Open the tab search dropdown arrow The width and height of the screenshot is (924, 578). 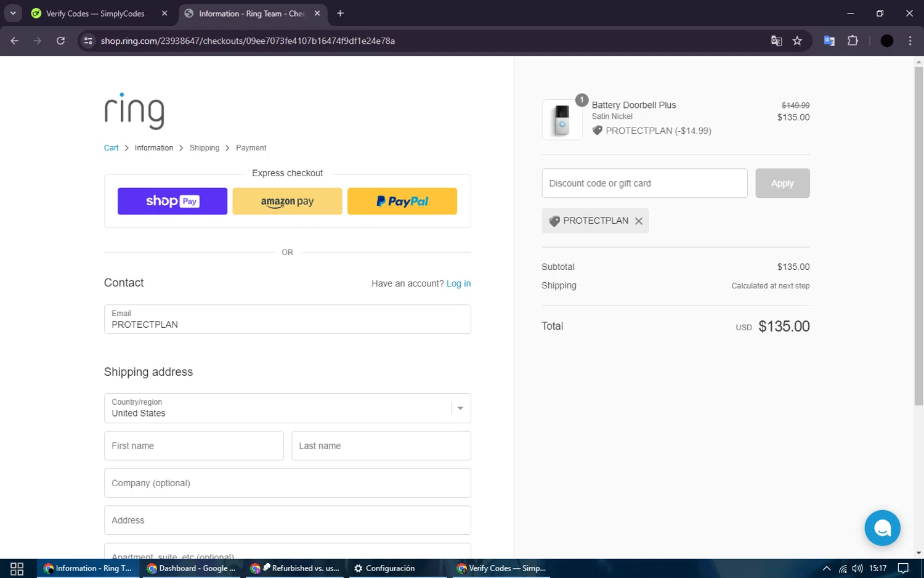13,13
